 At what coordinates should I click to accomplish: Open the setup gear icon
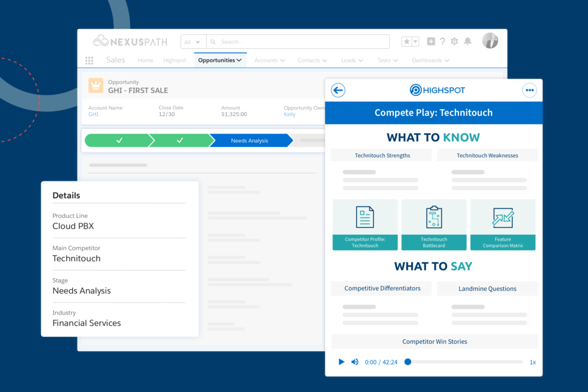click(455, 41)
